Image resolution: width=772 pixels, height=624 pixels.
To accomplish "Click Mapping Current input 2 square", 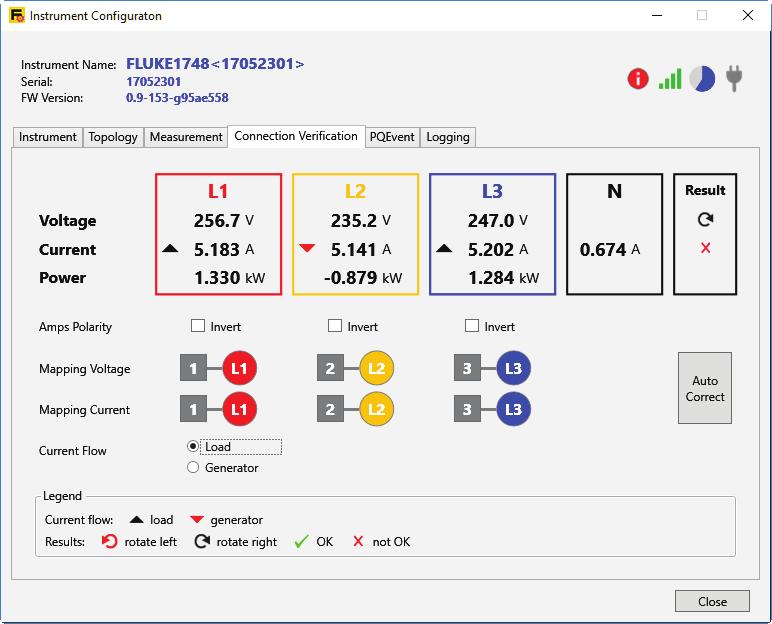I will pos(330,409).
